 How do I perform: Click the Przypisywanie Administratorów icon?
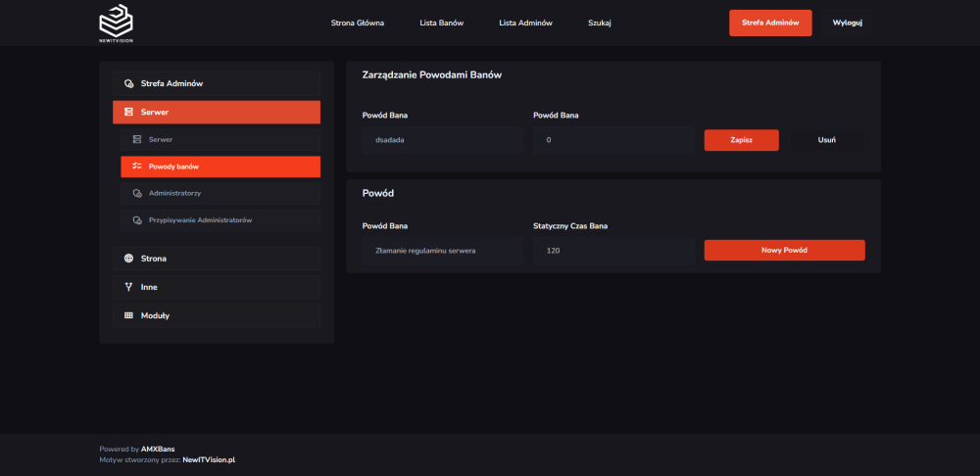tap(137, 221)
